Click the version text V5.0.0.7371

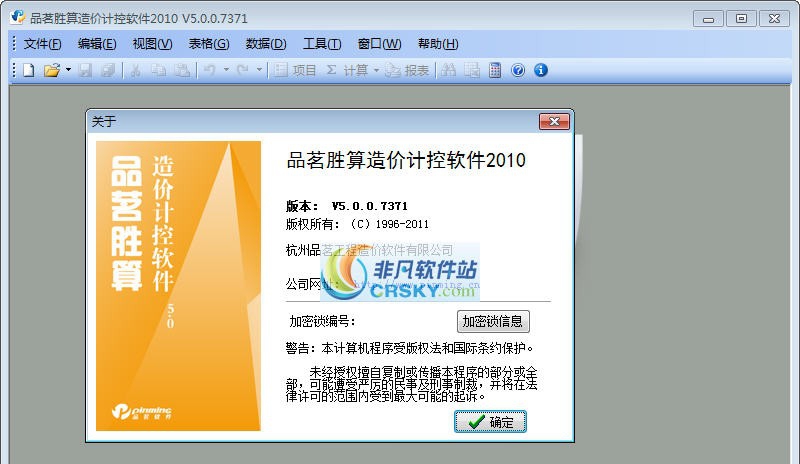coord(369,206)
